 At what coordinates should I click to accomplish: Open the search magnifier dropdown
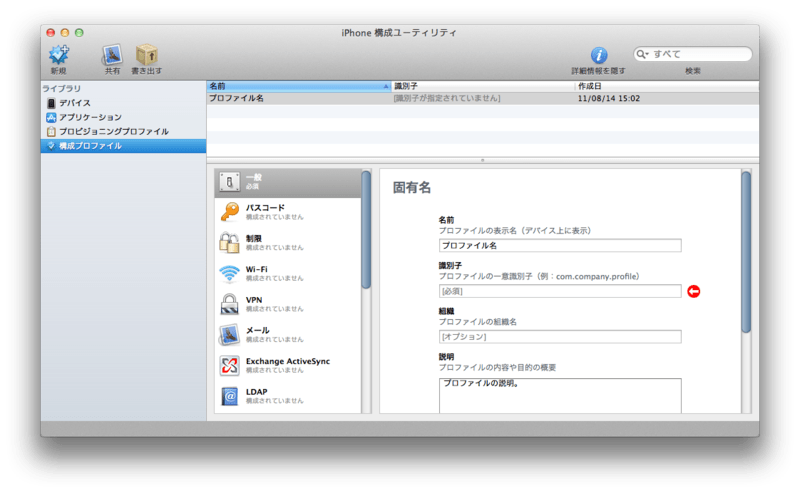(x=644, y=54)
